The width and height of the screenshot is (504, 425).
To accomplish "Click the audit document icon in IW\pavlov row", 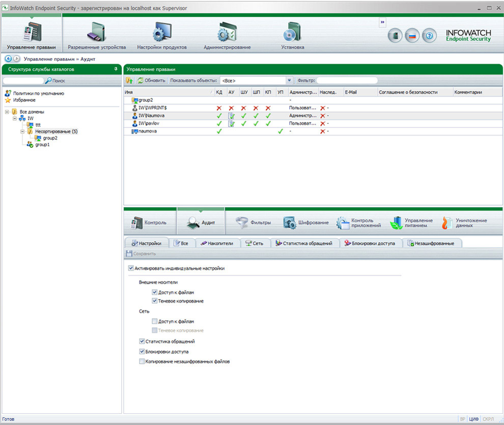I will pyautogui.click(x=231, y=123).
